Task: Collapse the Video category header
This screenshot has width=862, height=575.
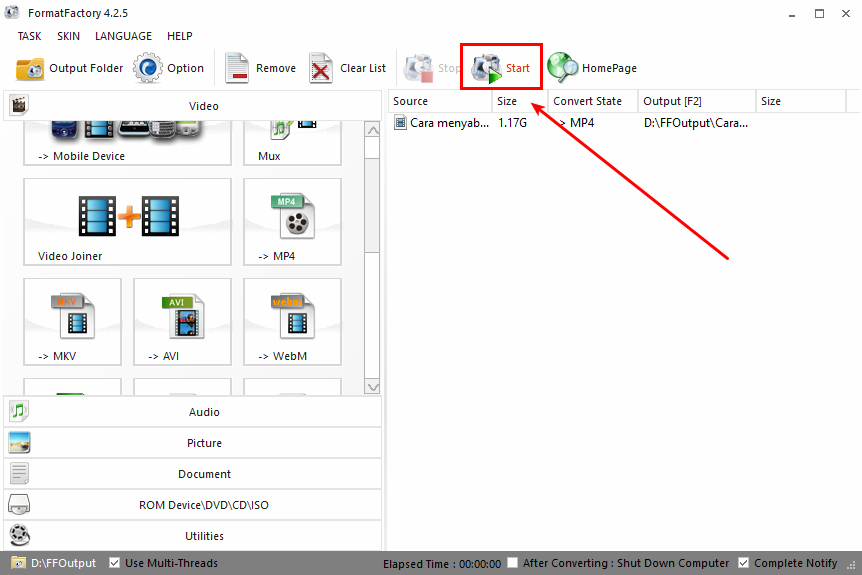Action: [x=192, y=106]
